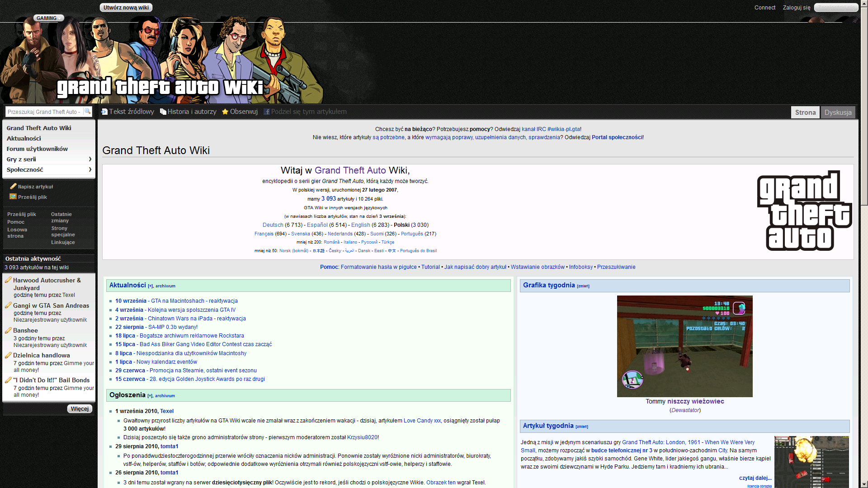Open the Español language version
The width and height of the screenshot is (868, 488).
click(x=317, y=225)
